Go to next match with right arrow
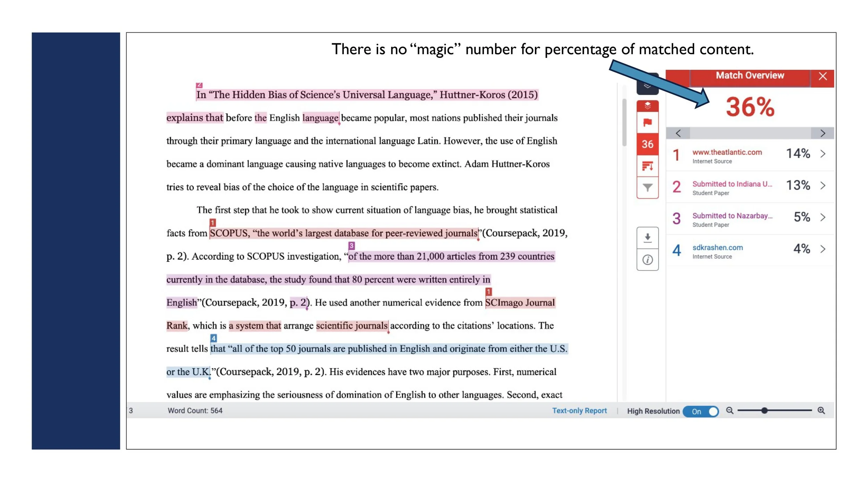The width and height of the screenshot is (868, 488). tap(823, 133)
